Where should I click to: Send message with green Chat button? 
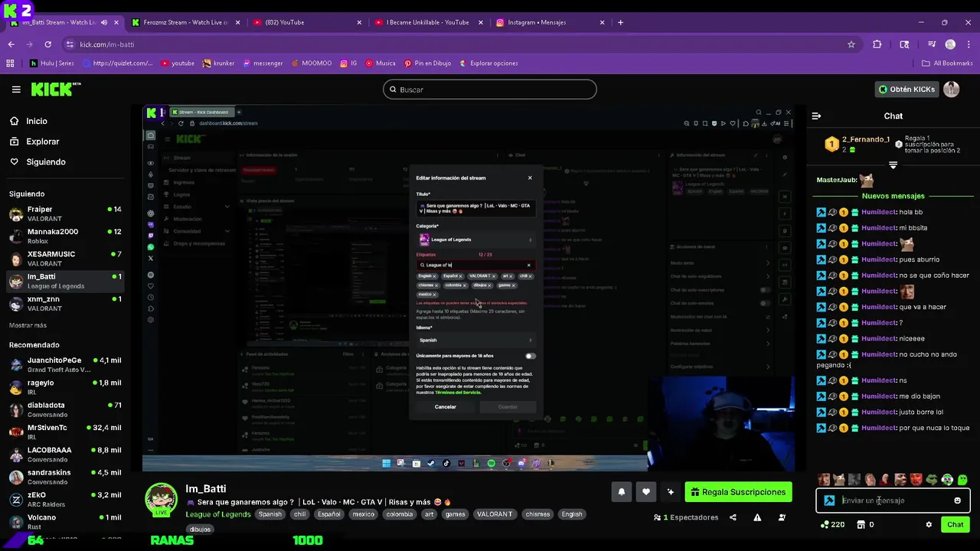coord(955,524)
